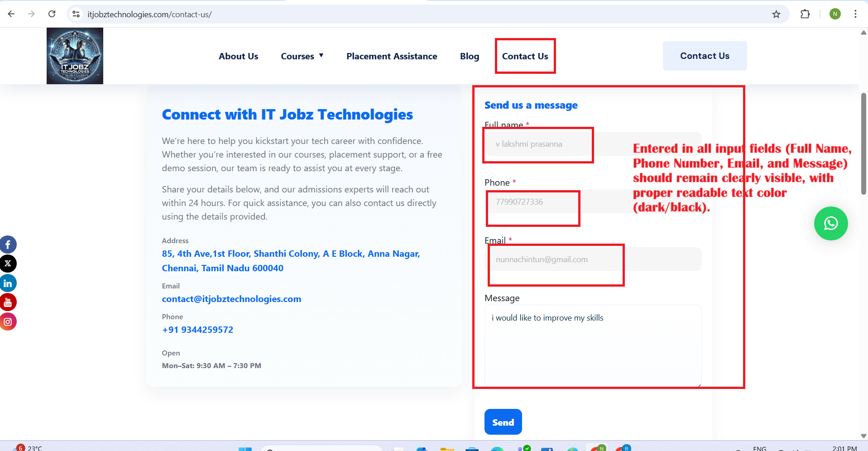Open the YouTube social icon
Screen dimensions: 868x451
click(8, 302)
